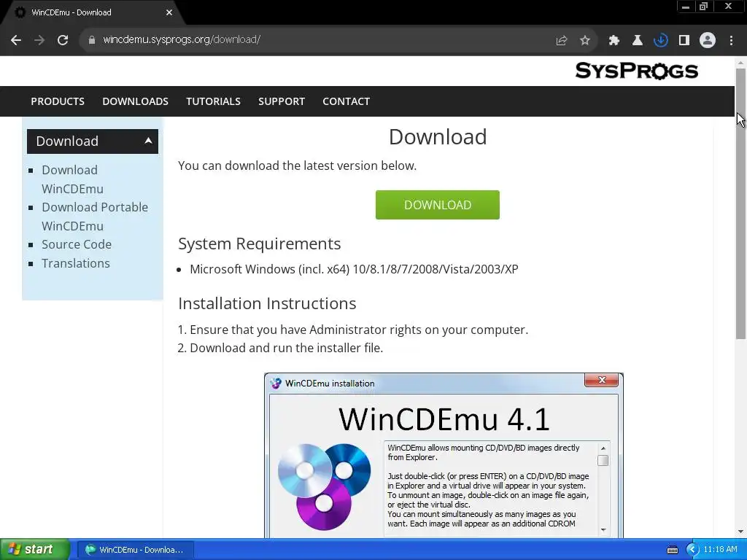
Task: Open the Extensions puzzle icon
Action: click(x=614, y=41)
